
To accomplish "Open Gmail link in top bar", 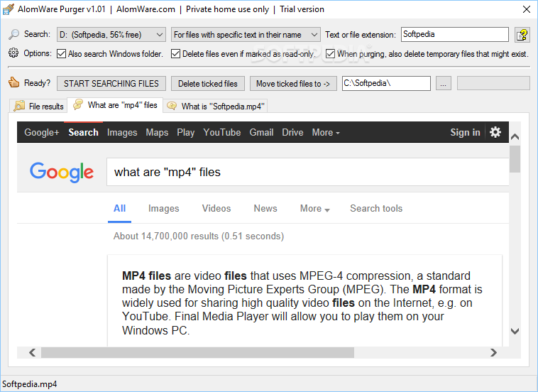I will 261,133.
